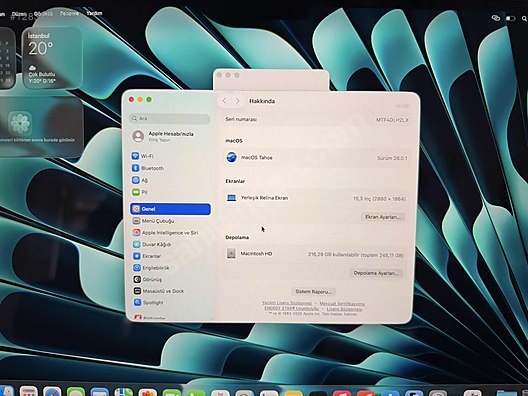
Task: Click the Hakkında page title
Action: [x=262, y=101]
